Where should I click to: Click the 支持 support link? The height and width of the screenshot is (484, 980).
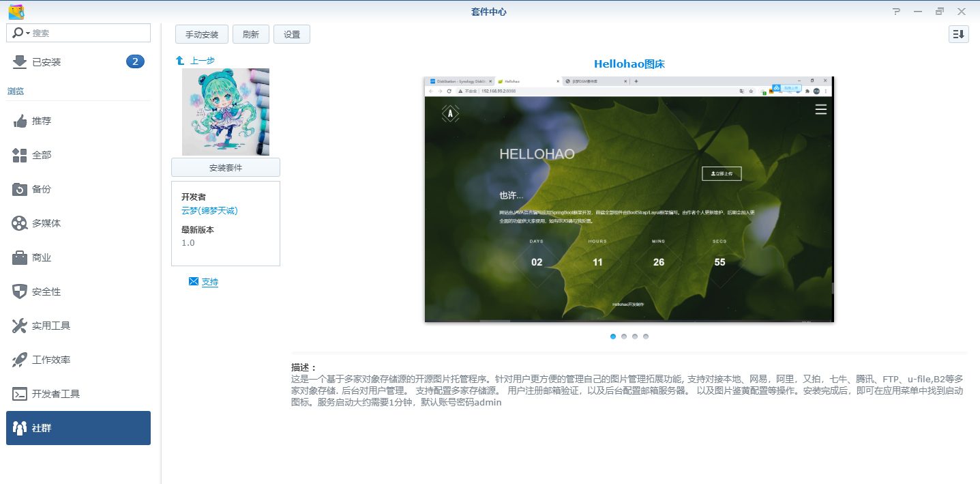pos(209,281)
